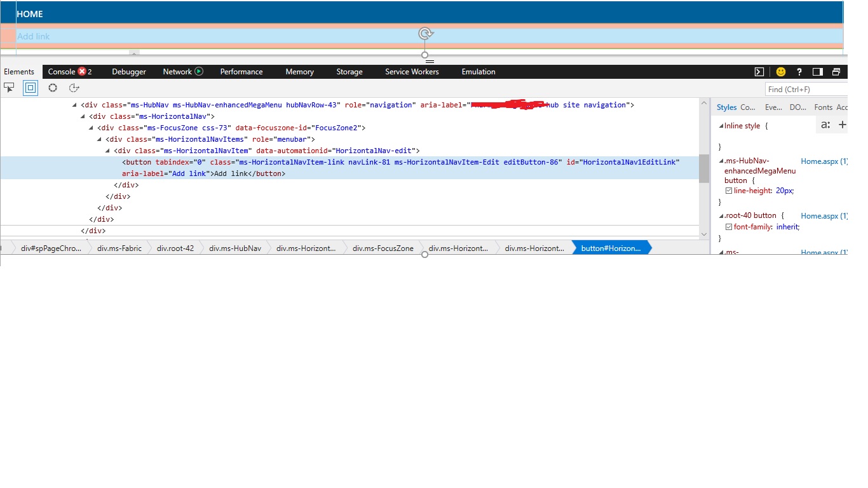
Task: Select div.ms-FocusZone breadcrumb
Action: pyautogui.click(x=383, y=248)
